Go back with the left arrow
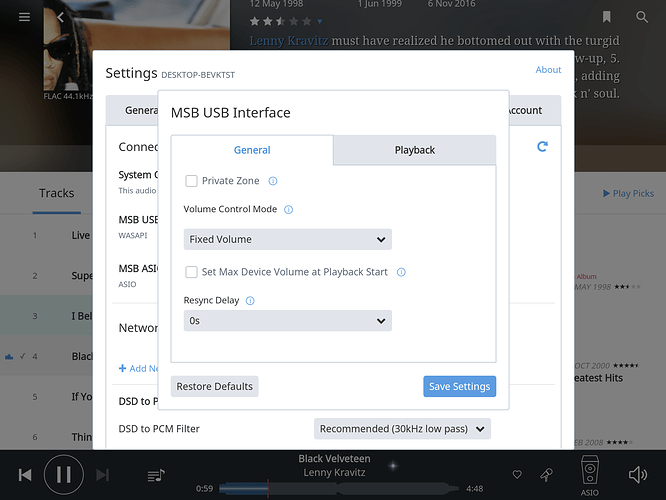Image resolution: width=666 pixels, height=500 pixels. pos(60,17)
